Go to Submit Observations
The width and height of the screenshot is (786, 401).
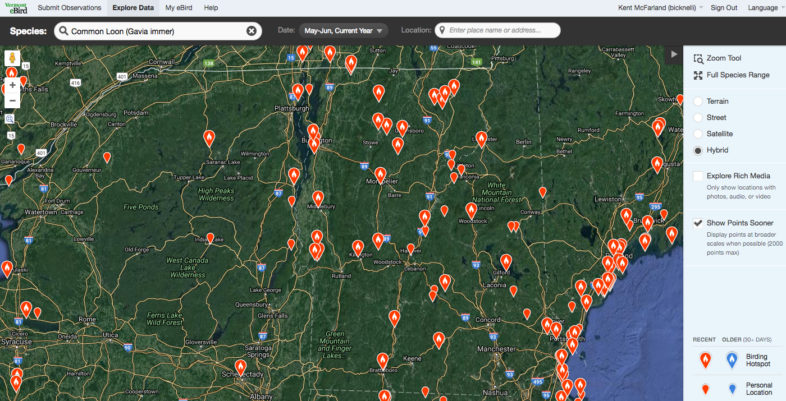(x=68, y=7)
